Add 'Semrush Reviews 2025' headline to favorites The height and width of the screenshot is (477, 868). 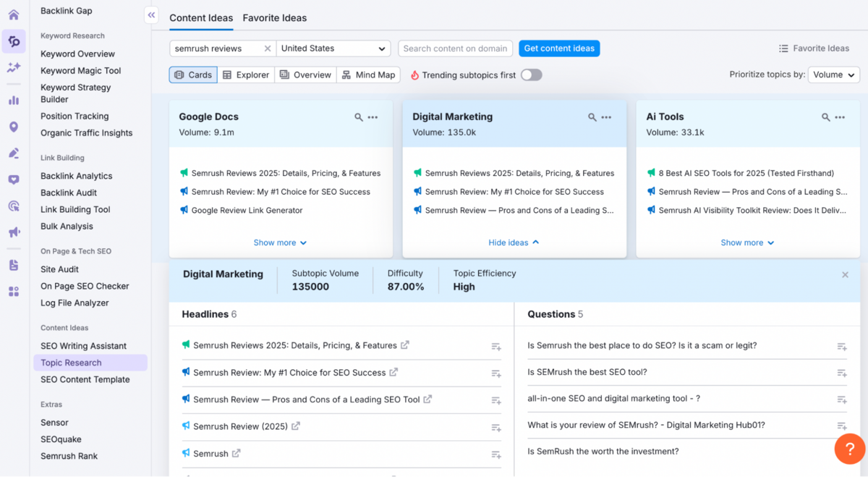(x=496, y=347)
